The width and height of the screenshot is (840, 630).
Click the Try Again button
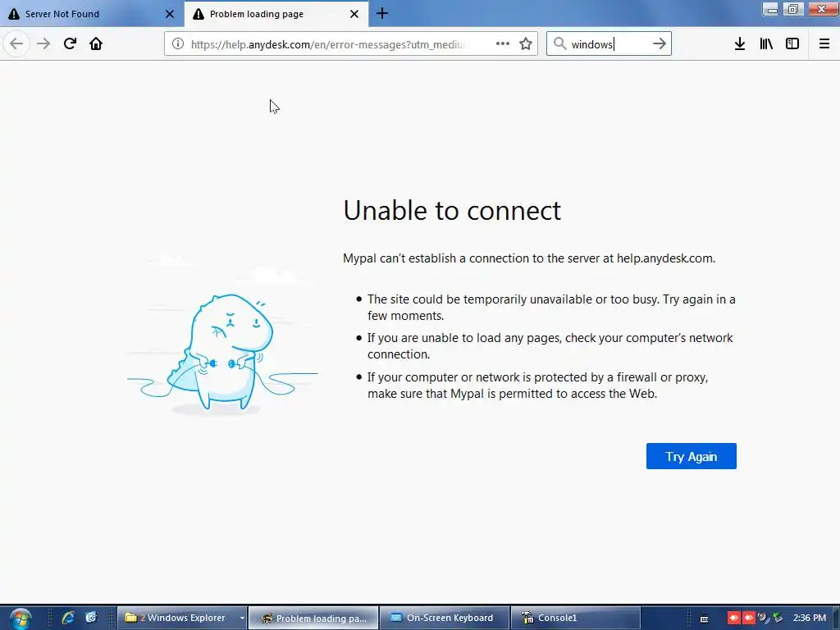click(x=691, y=456)
